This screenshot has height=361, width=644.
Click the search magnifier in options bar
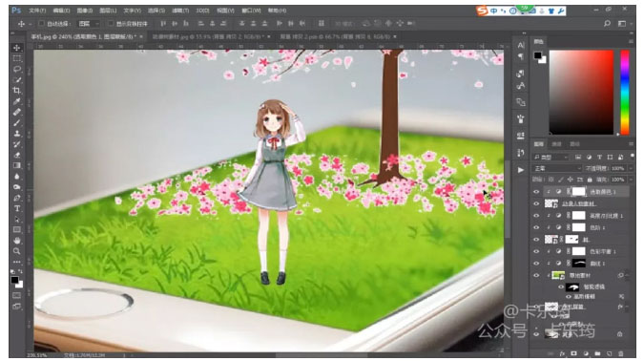pos(607,24)
